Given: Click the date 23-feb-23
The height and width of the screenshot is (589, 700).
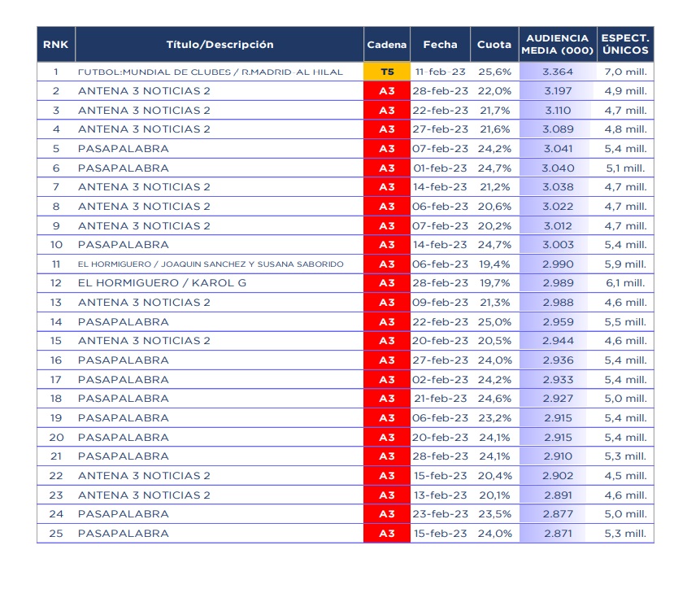Looking at the screenshot, I should [x=440, y=514].
